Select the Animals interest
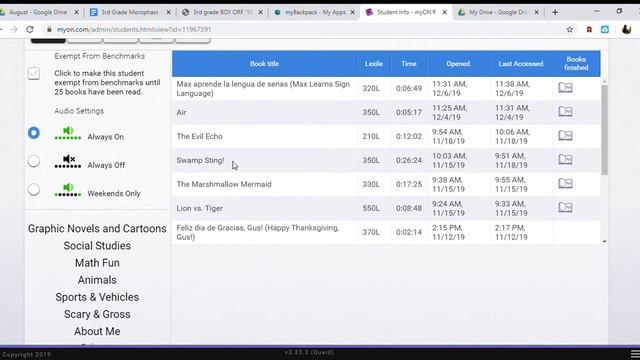The width and height of the screenshot is (640, 360). pos(97,280)
